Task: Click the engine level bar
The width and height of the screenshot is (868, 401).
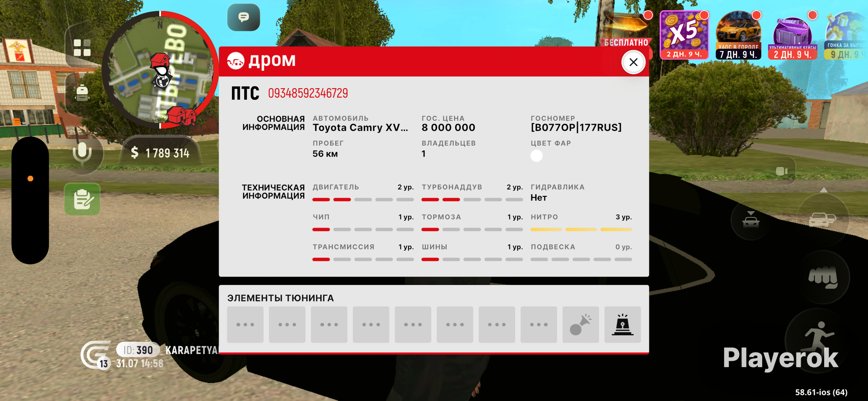Action: coord(363,200)
